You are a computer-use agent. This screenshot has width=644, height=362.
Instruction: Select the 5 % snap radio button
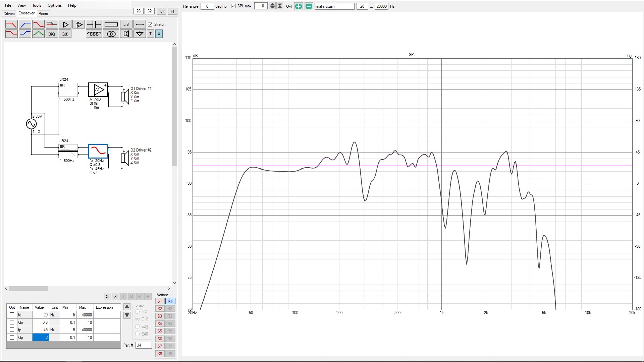coord(138,312)
